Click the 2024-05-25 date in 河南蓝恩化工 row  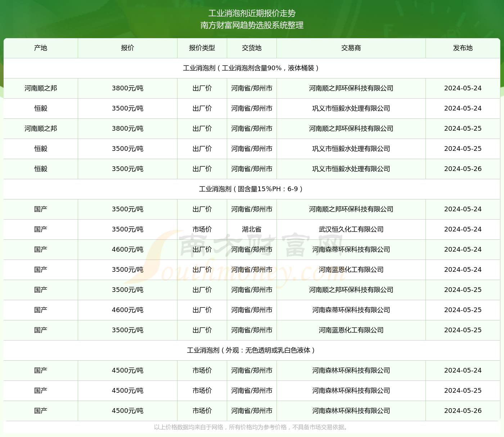(463, 330)
